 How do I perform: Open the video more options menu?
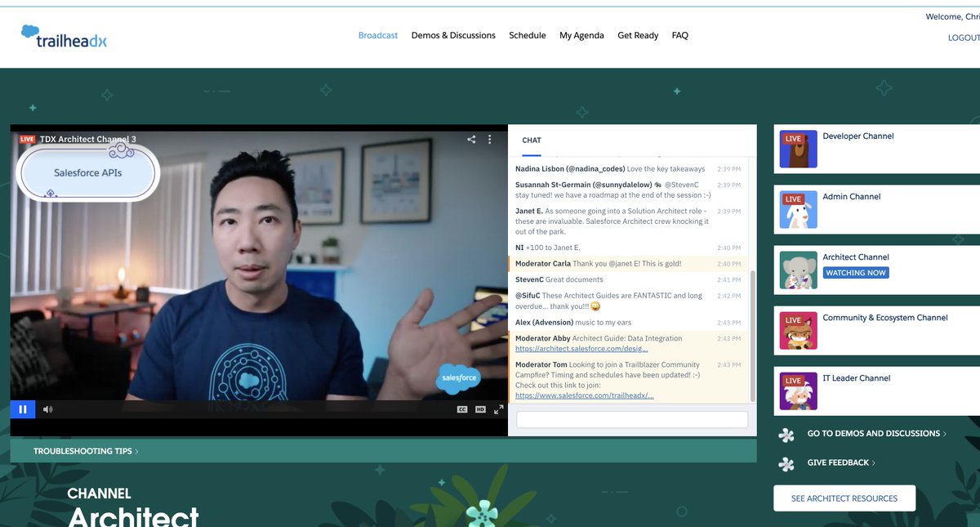(489, 139)
